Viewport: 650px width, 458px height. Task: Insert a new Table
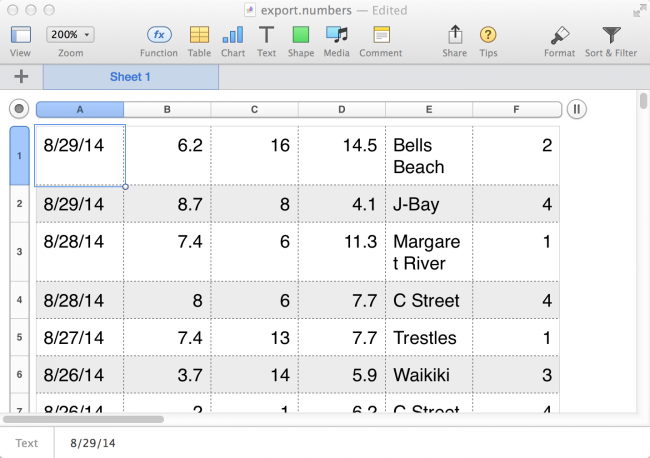(199, 35)
